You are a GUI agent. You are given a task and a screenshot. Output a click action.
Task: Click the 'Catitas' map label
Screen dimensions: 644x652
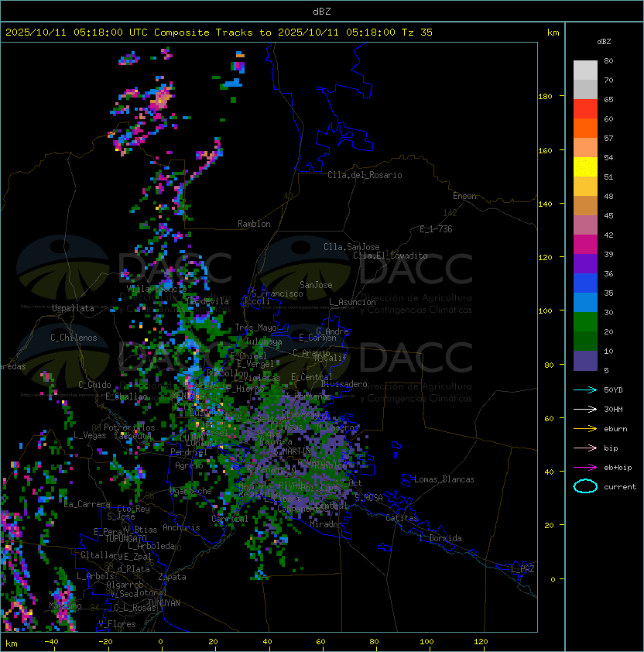click(402, 518)
